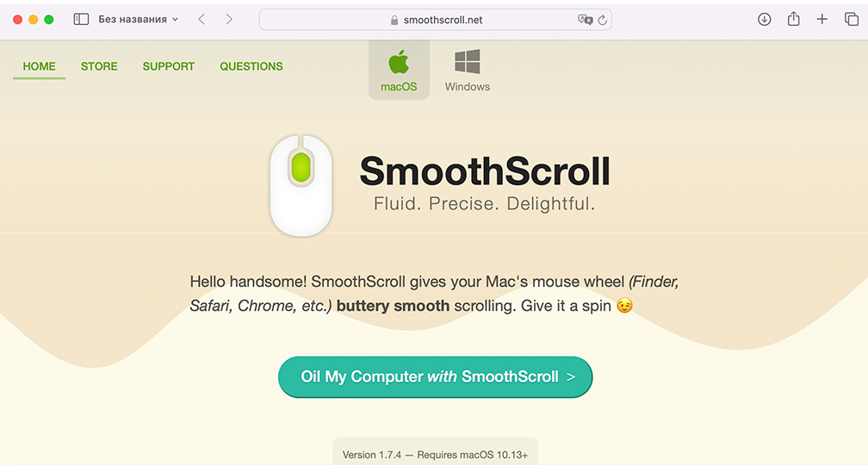Open the SUPPORT page link

(169, 66)
